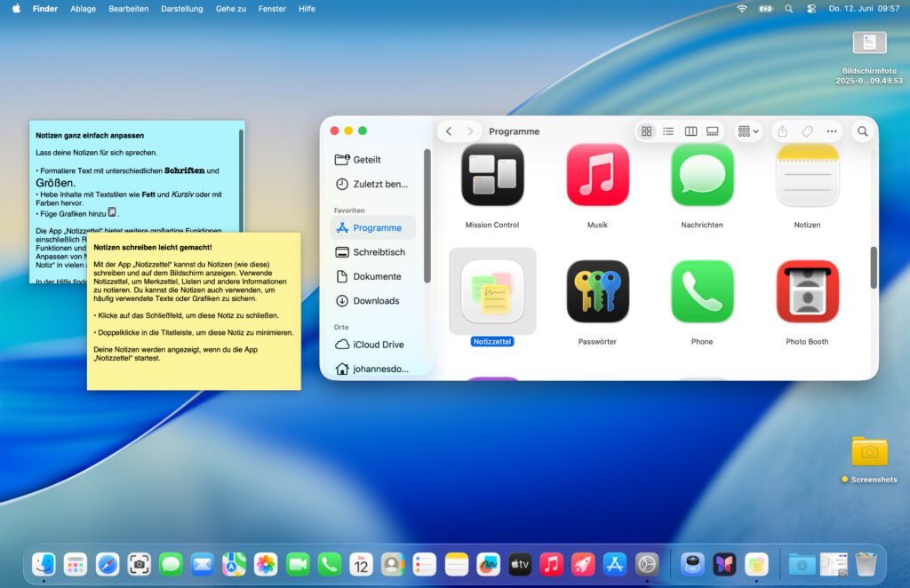910x588 pixels.
Task: Open the grouping options dropdown in Finder toolbar
Action: click(748, 131)
